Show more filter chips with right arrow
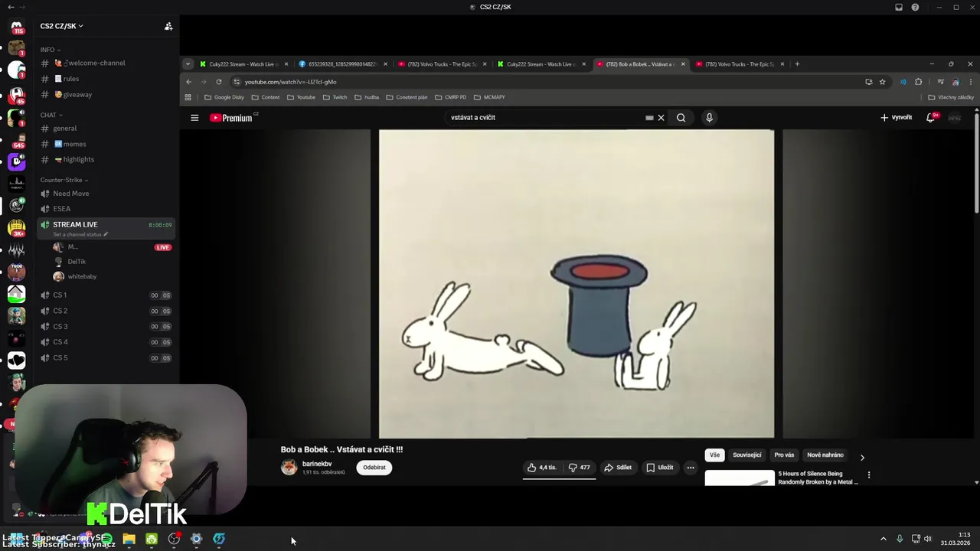Viewport: 980px width, 551px height. click(862, 458)
